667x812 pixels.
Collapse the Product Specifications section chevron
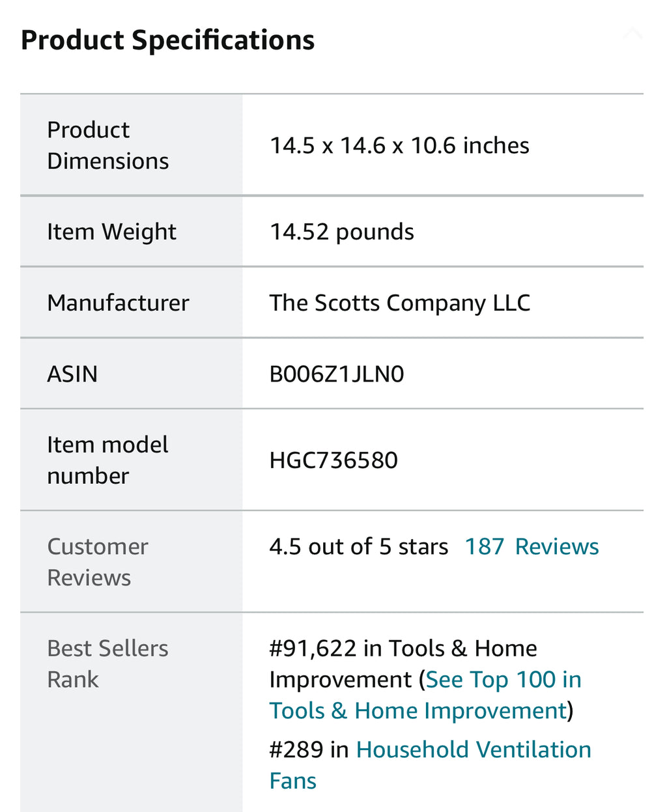[632, 33]
